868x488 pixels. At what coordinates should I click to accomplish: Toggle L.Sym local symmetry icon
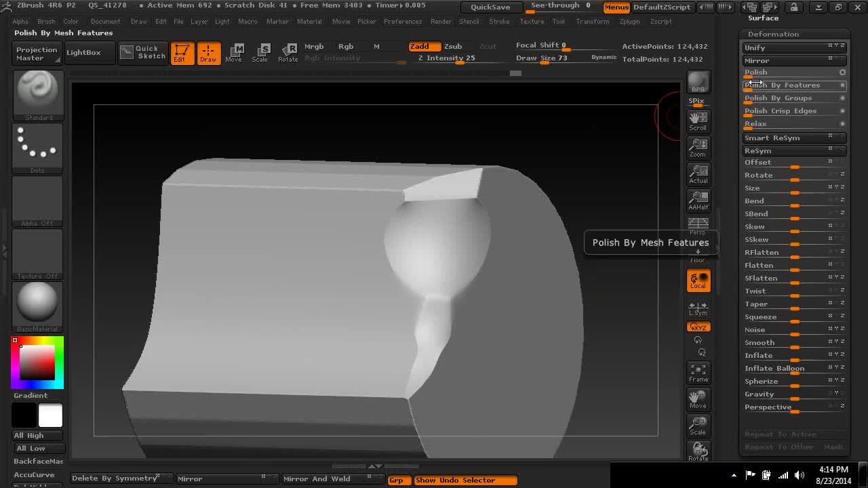(x=698, y=308)
